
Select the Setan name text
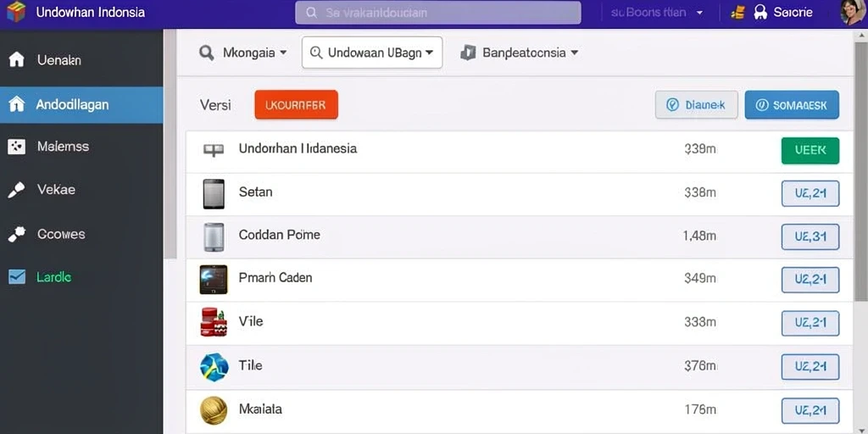[256, 192]
